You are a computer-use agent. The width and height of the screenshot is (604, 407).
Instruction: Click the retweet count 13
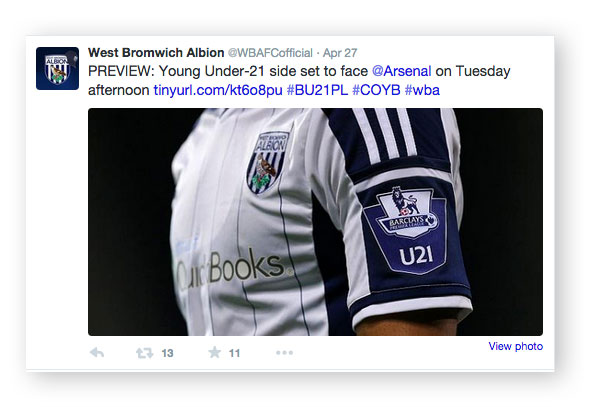(x=167, y=353)
